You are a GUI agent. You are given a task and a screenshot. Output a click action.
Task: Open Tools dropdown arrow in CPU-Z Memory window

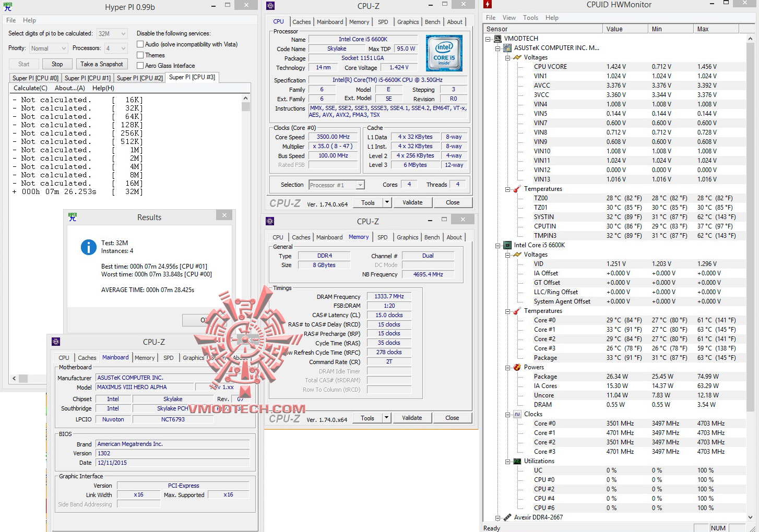386,418
